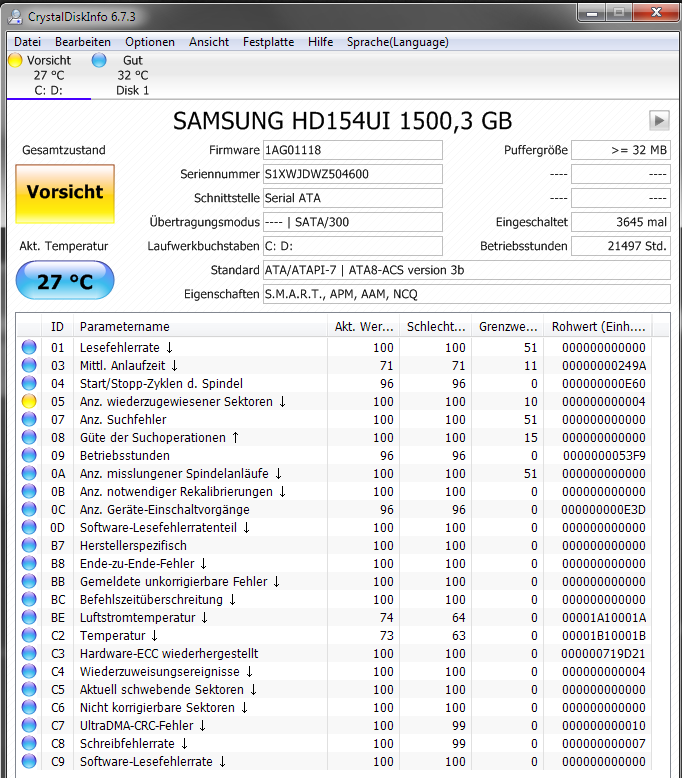
Task: Click the 27 °C temperature button
Action: coord(65,280)
